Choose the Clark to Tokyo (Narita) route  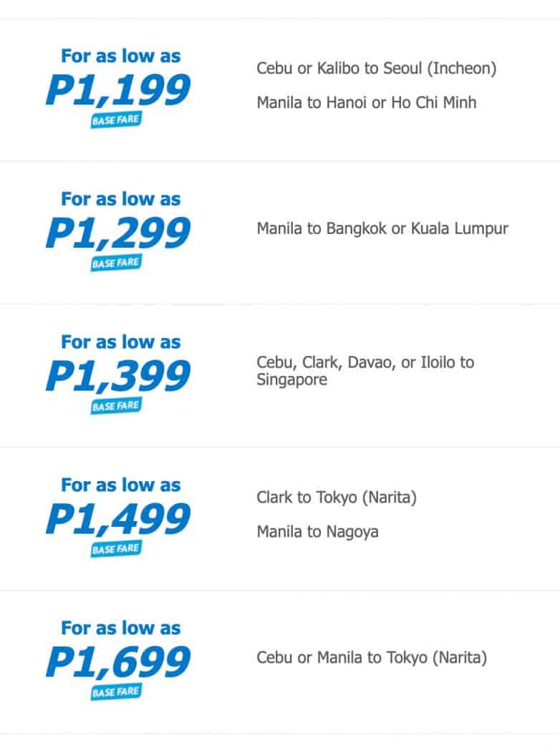point(337,498)
